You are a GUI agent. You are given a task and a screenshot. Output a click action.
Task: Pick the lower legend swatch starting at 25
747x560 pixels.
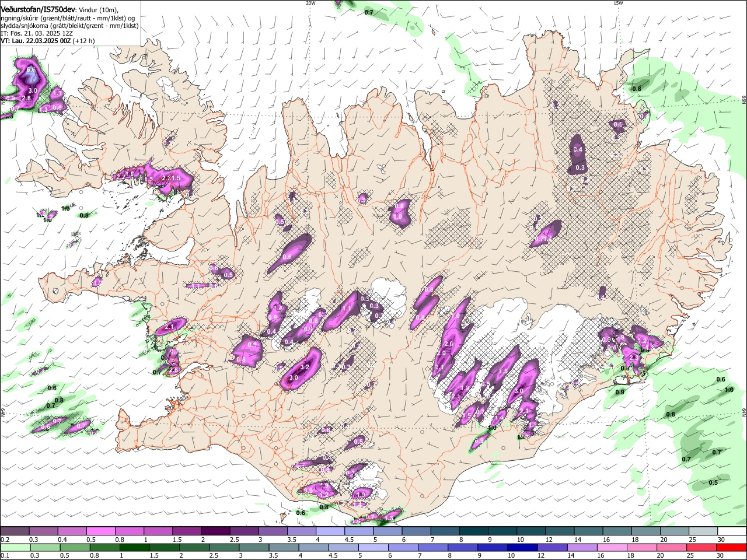[702, 547]
